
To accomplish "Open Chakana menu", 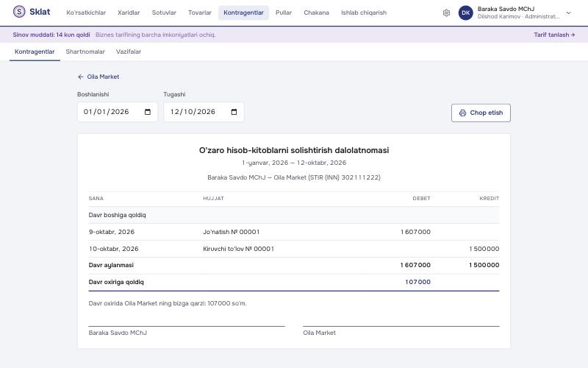I will tap(317, 13).
